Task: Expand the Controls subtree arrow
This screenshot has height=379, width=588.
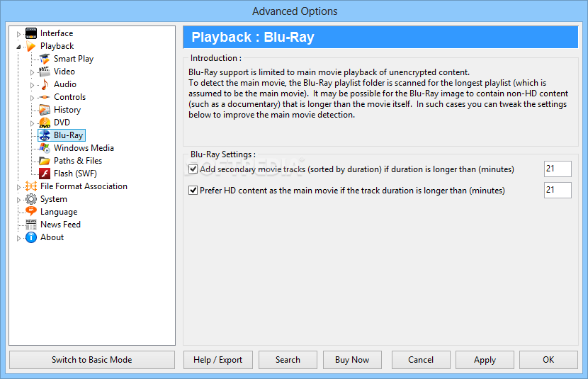Action: point(32,98)
